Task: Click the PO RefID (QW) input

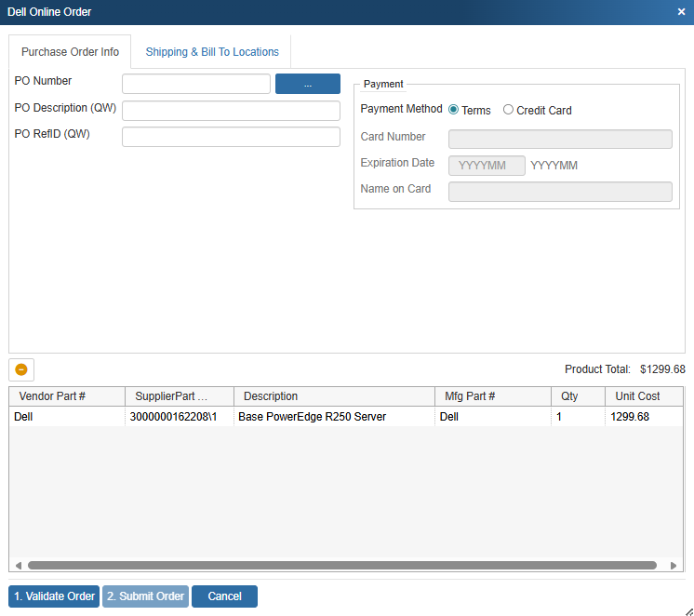Action: tap(231, 137)
